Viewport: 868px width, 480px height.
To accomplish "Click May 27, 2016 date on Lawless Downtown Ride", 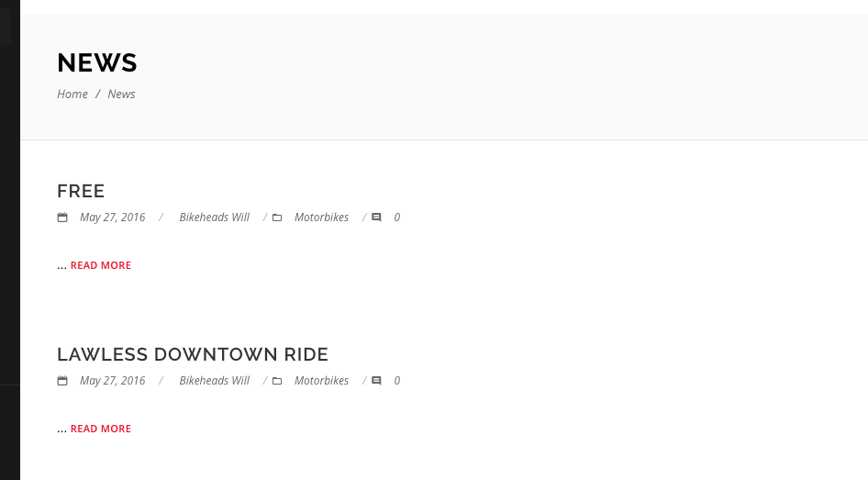I will pos(112,380).
